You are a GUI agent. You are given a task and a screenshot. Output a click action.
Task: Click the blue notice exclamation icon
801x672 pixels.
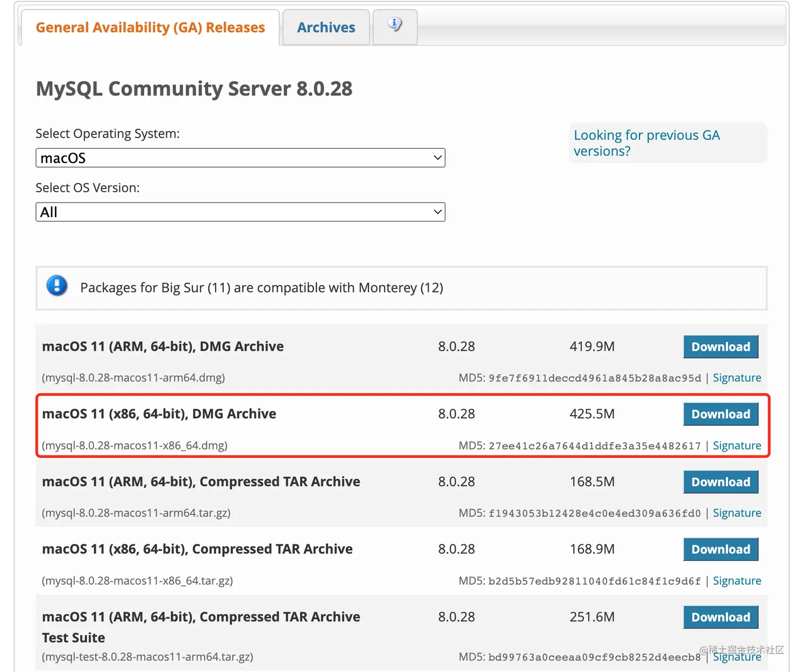click(x=57, y=285)
